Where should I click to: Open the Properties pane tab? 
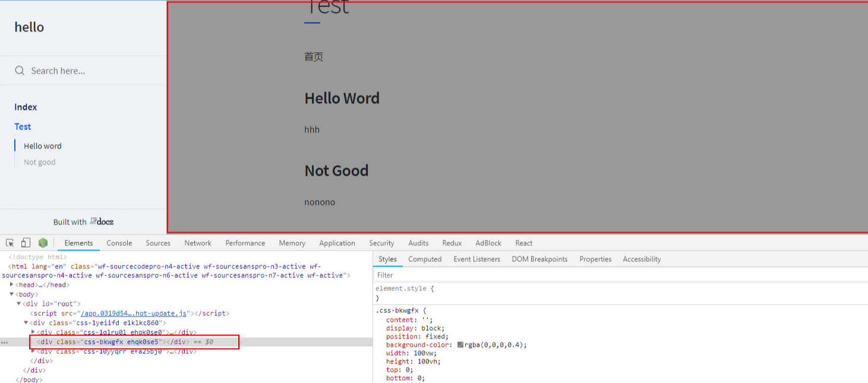595,259
